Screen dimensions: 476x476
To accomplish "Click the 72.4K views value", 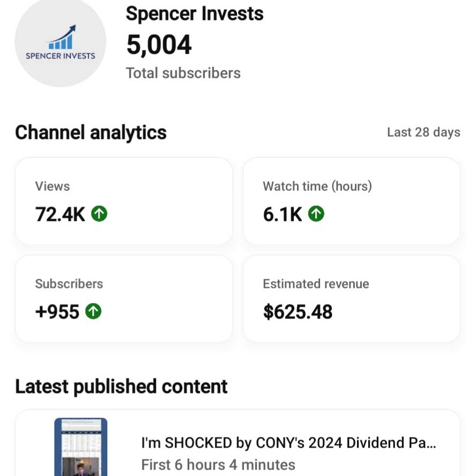I will (x=60, y=214).
